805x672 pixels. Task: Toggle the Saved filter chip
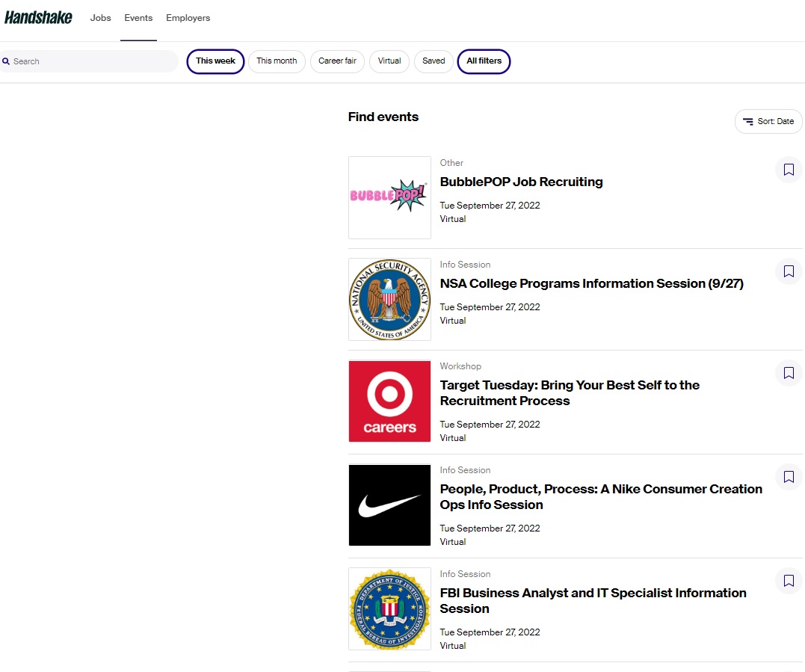(434, 61)
